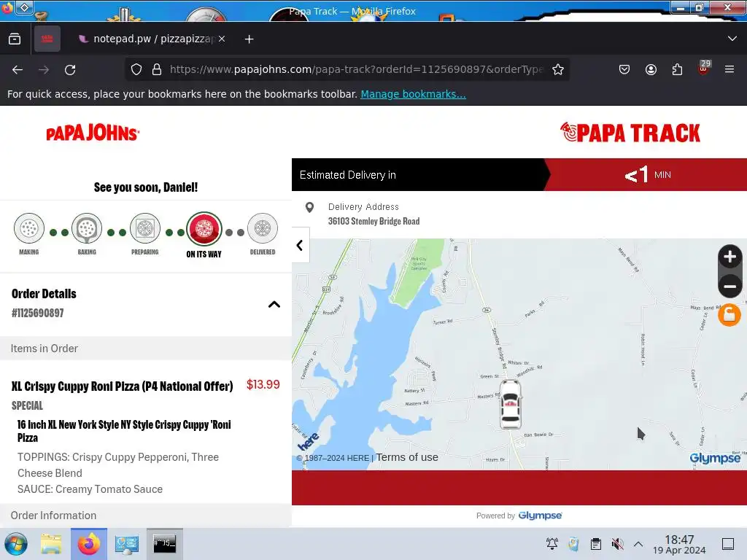747x560 pixels.
Task: Go back to the previous page
Action: pyautogui.click(x=18, y=70)
